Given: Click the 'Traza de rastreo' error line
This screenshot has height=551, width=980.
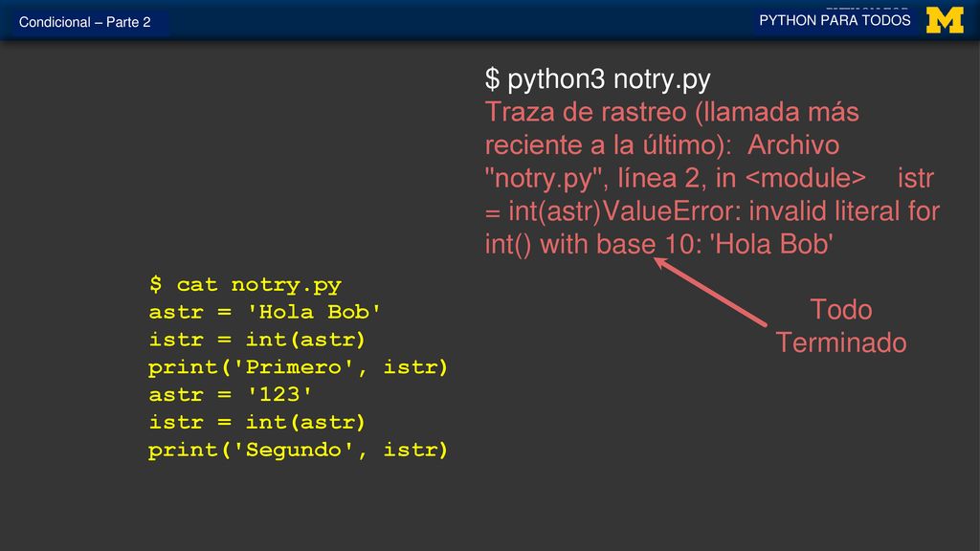Looking at the screenshot, I should point(672,113).
